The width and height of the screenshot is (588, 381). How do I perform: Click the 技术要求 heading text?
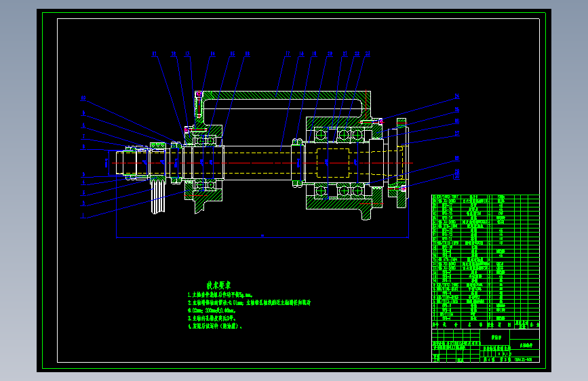click(x=218, y=285)
